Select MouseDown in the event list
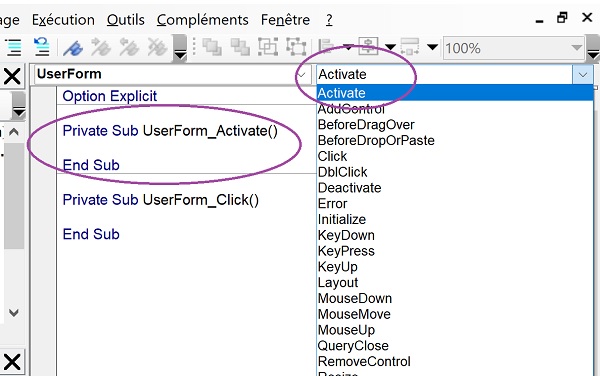Image resolution: width=600 pixels, height=376 pixels. click(455, 298)
